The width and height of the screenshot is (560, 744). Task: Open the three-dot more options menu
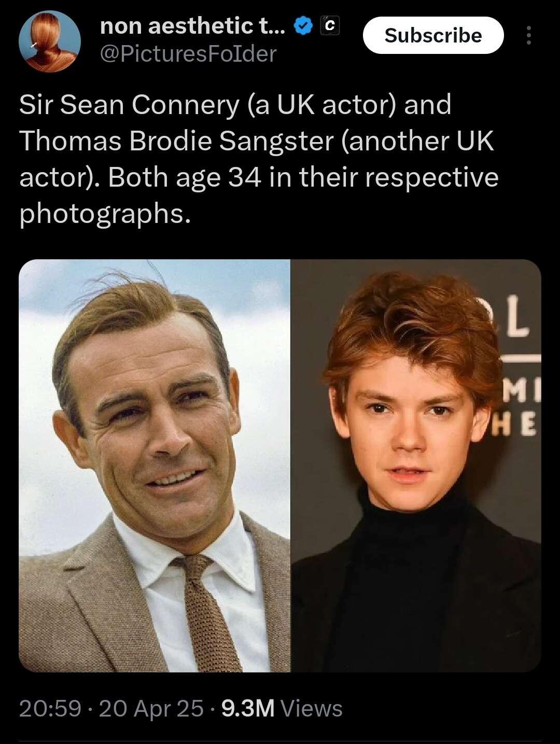528,35
